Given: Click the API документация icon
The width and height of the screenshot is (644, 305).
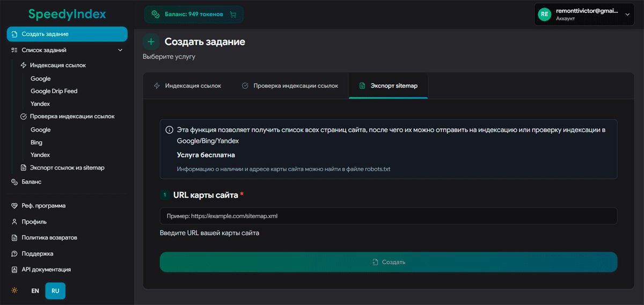Looking at the screenshot, I should [x=14, y=270].
